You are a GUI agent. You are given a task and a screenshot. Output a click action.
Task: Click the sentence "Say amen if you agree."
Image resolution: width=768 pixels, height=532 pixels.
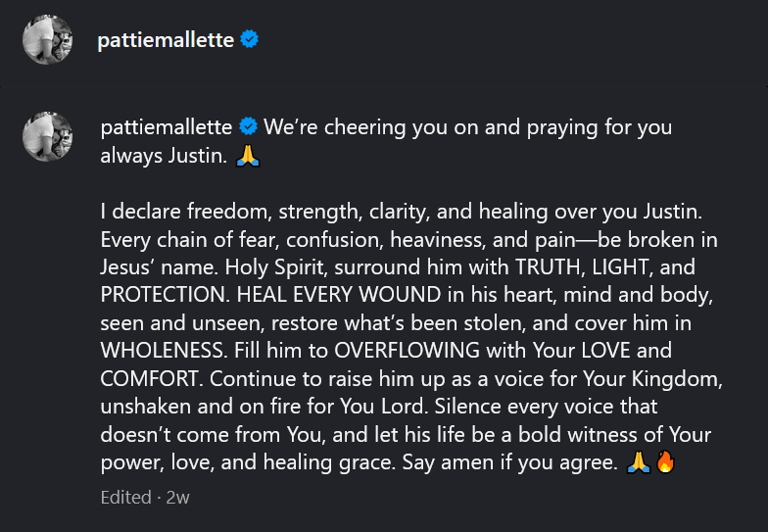click(x=508, y=462)
